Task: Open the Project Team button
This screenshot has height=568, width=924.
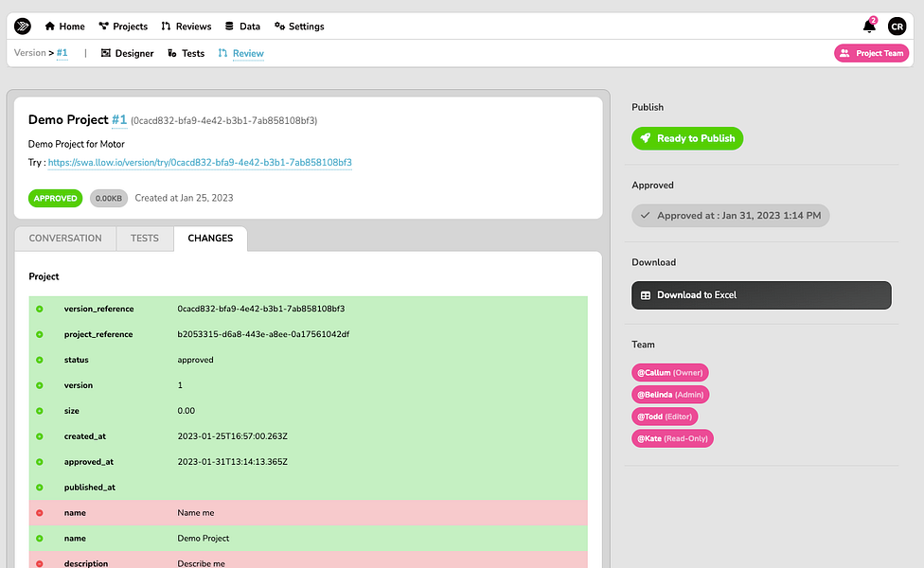Action: (872, 53)
